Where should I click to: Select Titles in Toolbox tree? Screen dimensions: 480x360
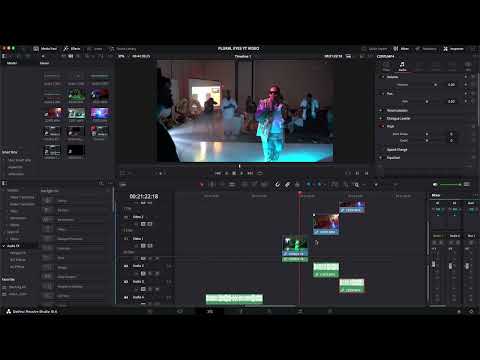[x=14, y=211]
